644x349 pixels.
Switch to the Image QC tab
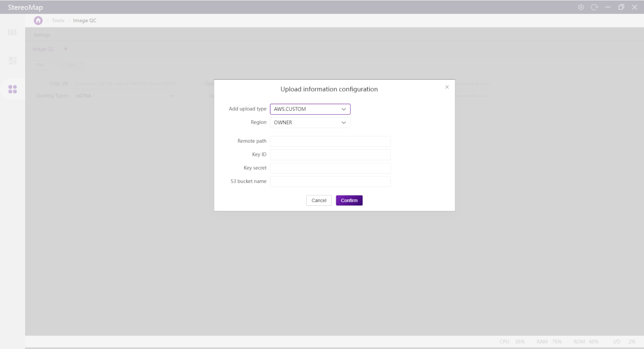[43, 49]
